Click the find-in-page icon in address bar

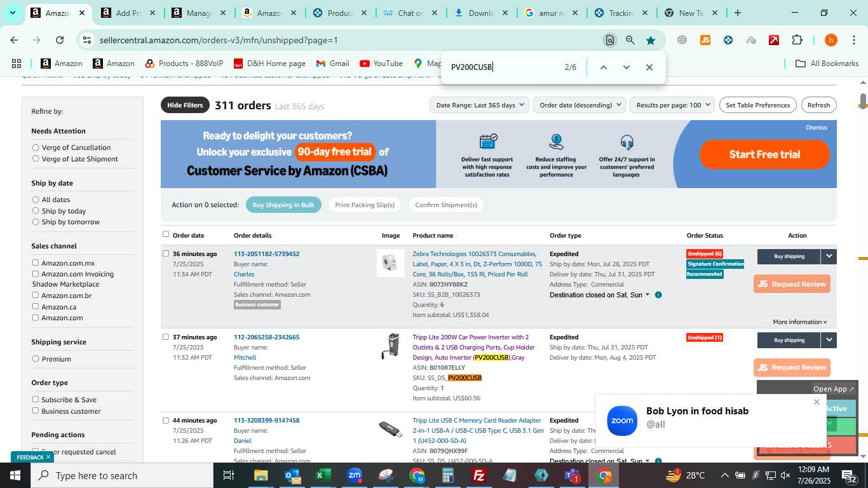[610, 40]
